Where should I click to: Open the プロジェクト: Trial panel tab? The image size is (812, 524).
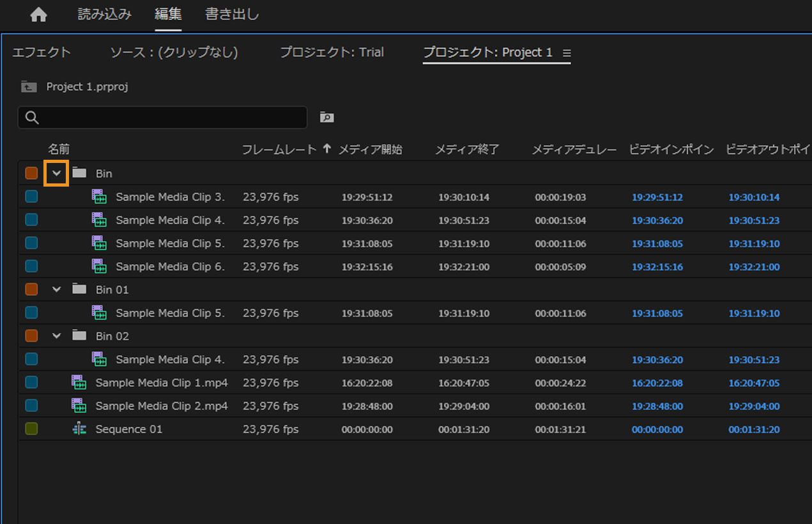point(332,52)
